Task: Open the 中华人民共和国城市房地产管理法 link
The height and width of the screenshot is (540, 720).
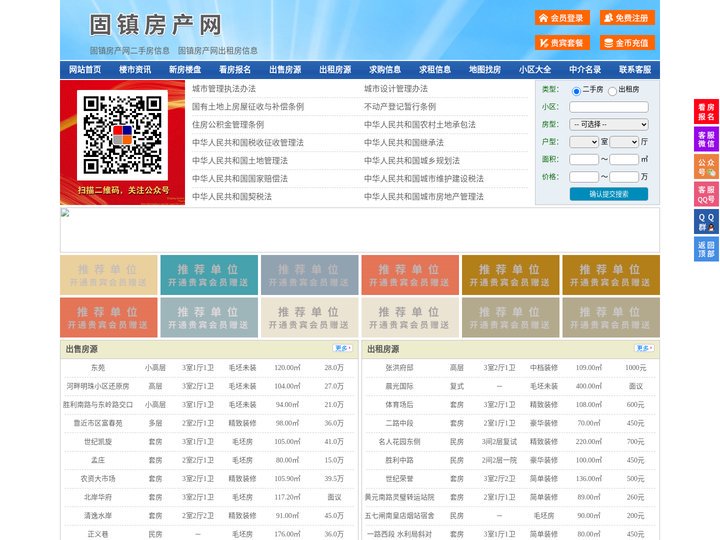Action: pyautogui.click(x=424, y=197)
